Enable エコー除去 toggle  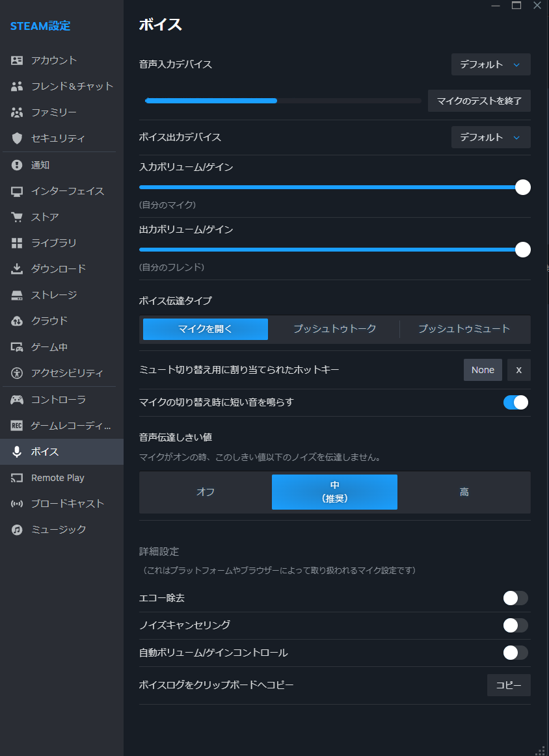(x=515, y=598)
